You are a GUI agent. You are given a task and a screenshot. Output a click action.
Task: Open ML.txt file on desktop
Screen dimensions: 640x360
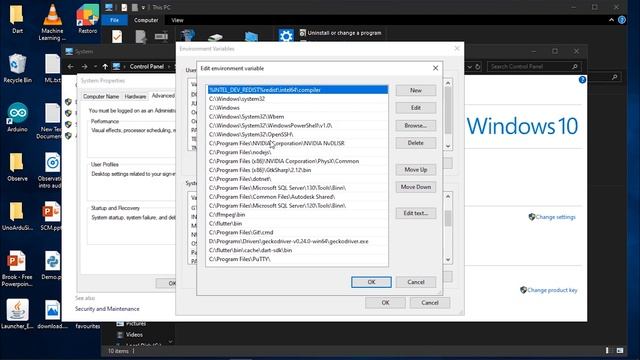coord(52,68)
